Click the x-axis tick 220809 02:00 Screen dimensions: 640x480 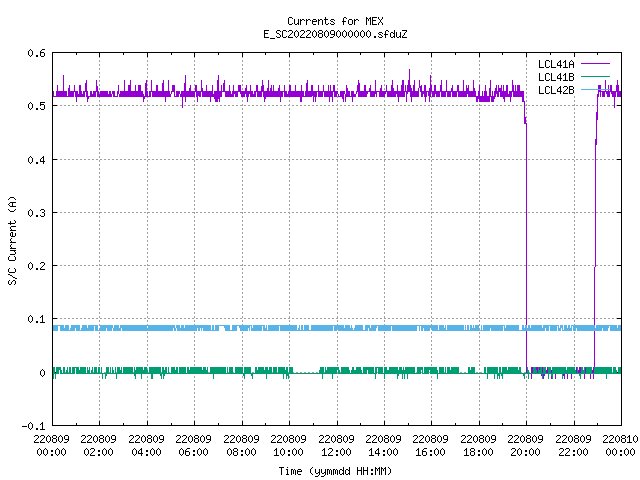pos(98,445)
